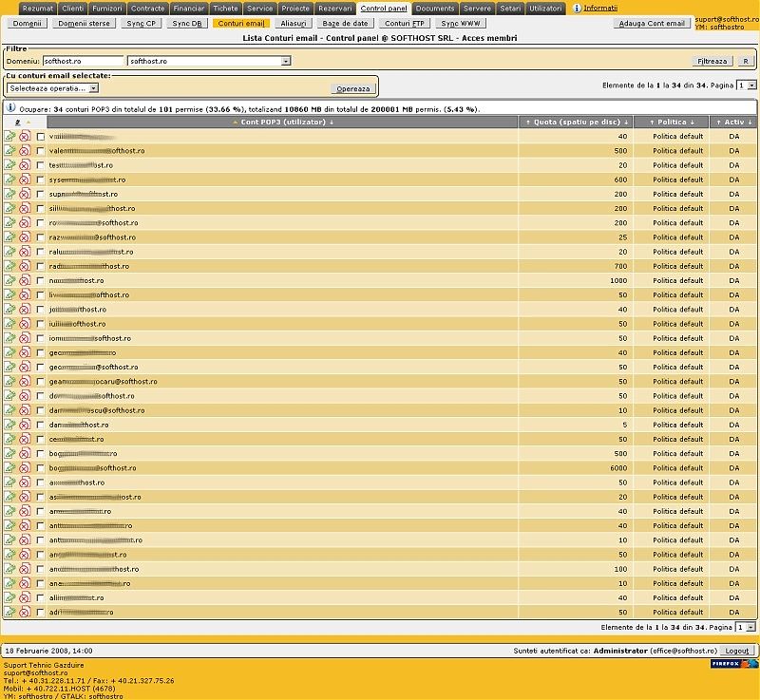Go to the Financiar tab
760x700 pixels.
(188, 9)
